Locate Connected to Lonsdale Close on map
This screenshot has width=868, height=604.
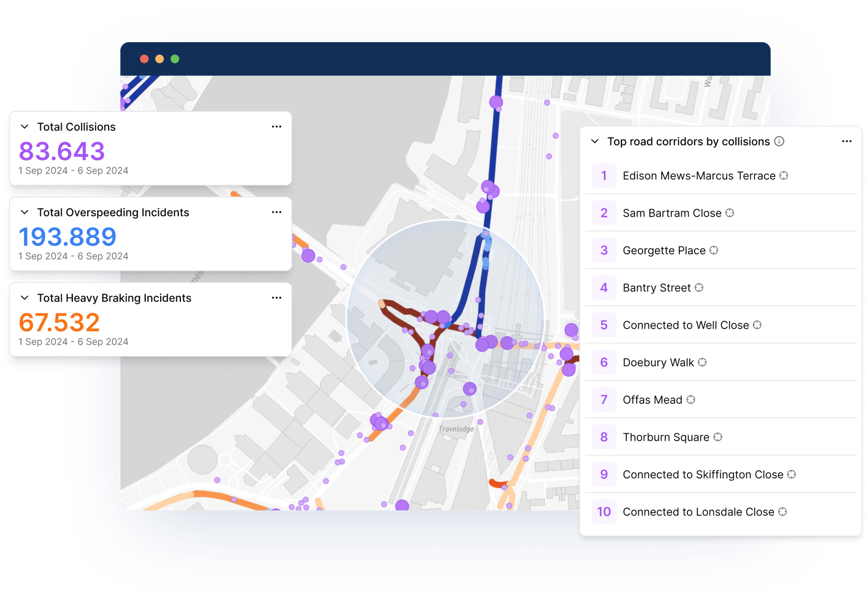(783, 512)
